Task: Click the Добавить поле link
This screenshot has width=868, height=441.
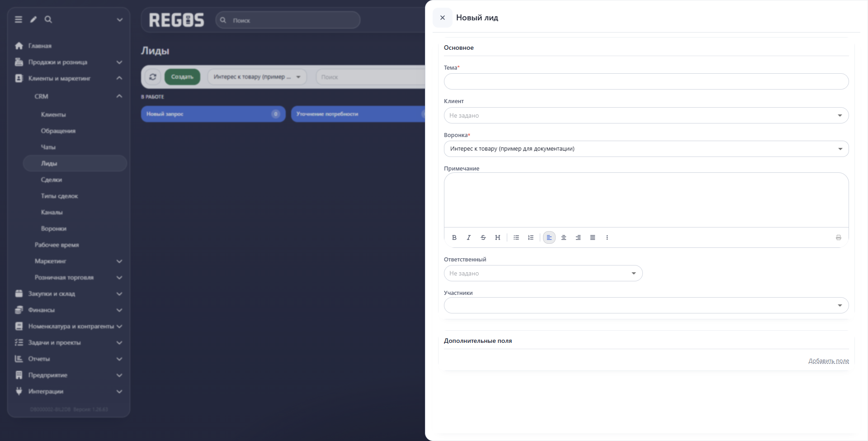Action: click(x=829, y=361)
